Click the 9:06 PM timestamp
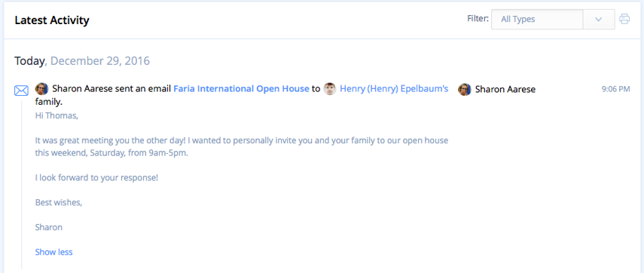This screenshot has width=644, height=273. 615,89
